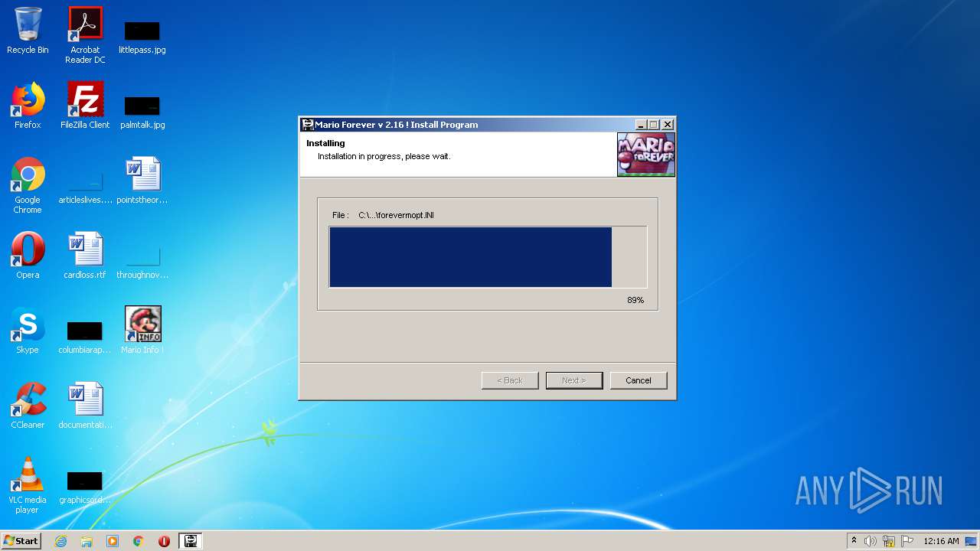The image size is (980, 551).
Task: Launch CCleaner desktop shortcut
Action: (28, 406)
